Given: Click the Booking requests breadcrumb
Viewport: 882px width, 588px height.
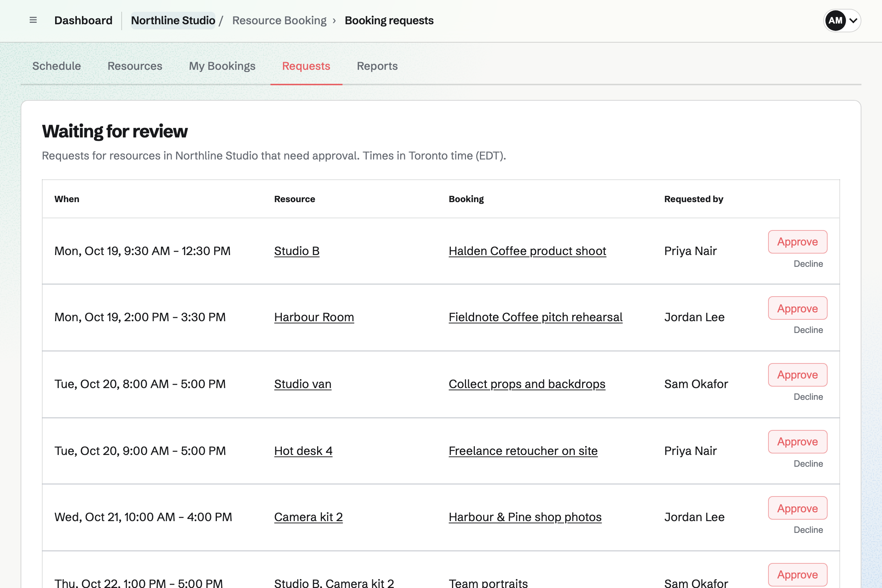Looking at the screenshot, I should pyautogui.click(x=389, y=20).
